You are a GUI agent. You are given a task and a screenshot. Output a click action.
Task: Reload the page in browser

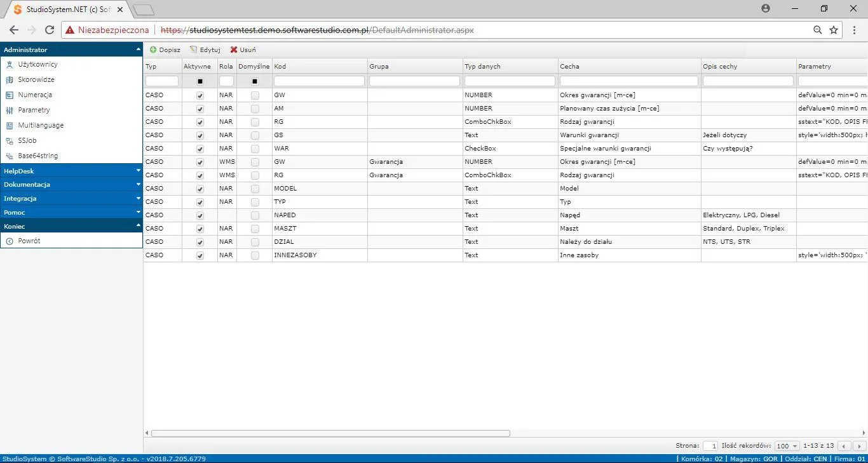tap(50, 30)
